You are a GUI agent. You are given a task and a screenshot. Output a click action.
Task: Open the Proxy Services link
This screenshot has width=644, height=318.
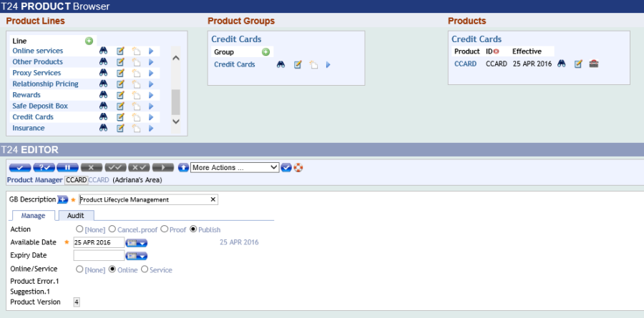point(36,73)
